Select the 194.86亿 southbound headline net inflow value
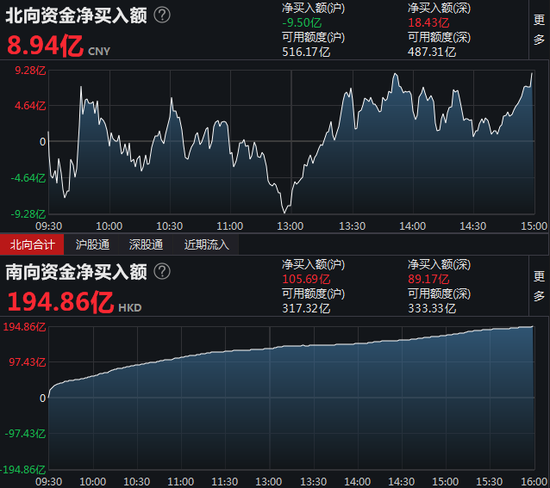Image resolution: width=550 pixels, height=488 pixels. tap(60, 302)
